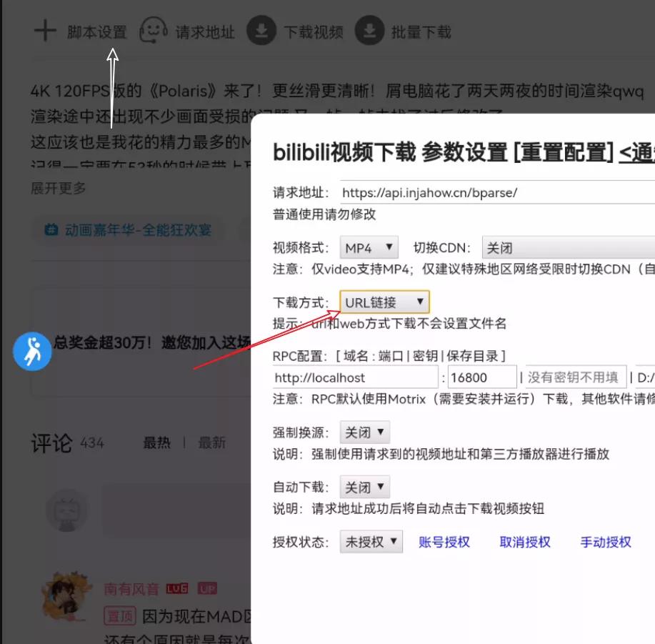Open the 授权状态 未授权 dropdown
Image resolution: width=655 pixels, height=644 pixels.
click(371, 542)
